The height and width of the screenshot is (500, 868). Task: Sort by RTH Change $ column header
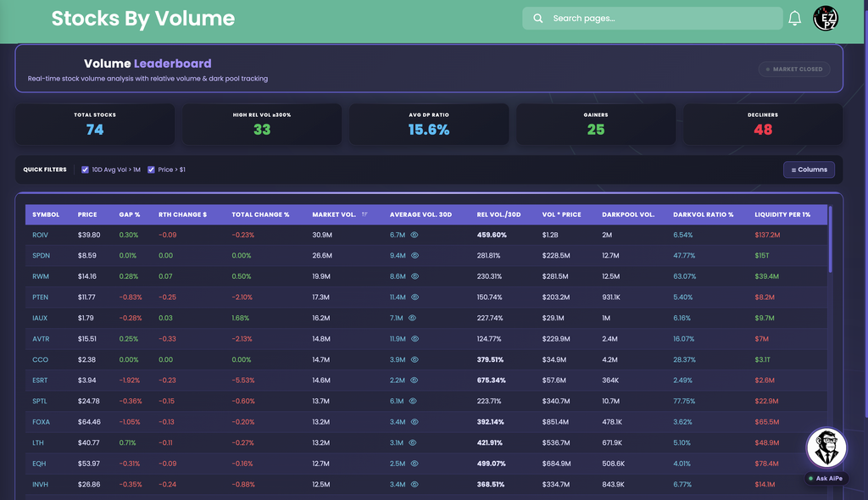(x=183, y=214)
